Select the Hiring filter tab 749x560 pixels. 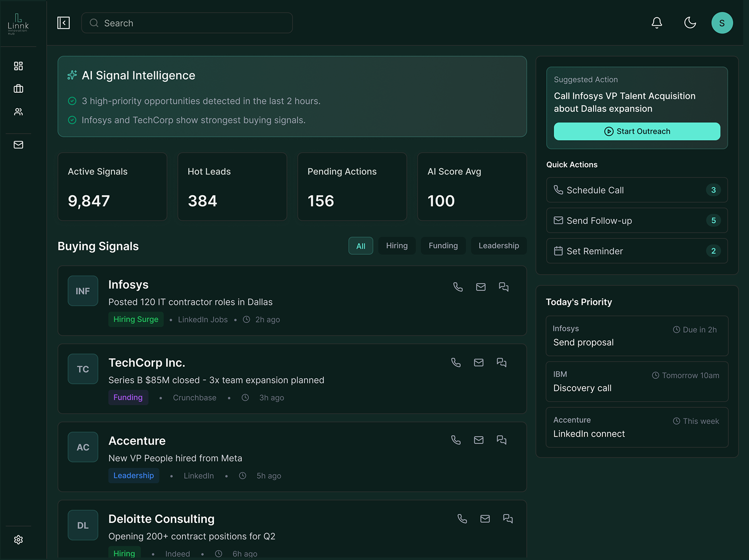pos(397,246)
